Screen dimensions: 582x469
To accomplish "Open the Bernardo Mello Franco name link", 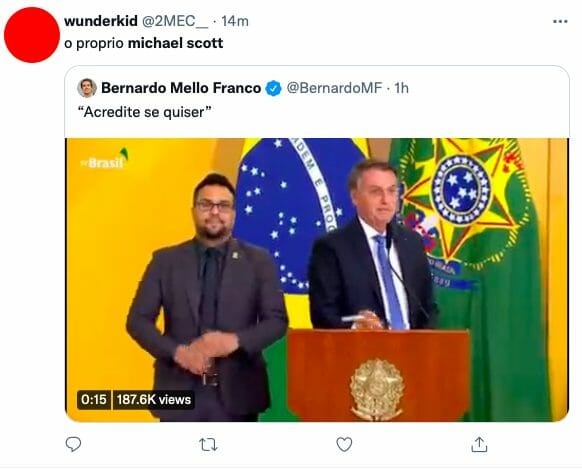I will click(x=181, y=88).
